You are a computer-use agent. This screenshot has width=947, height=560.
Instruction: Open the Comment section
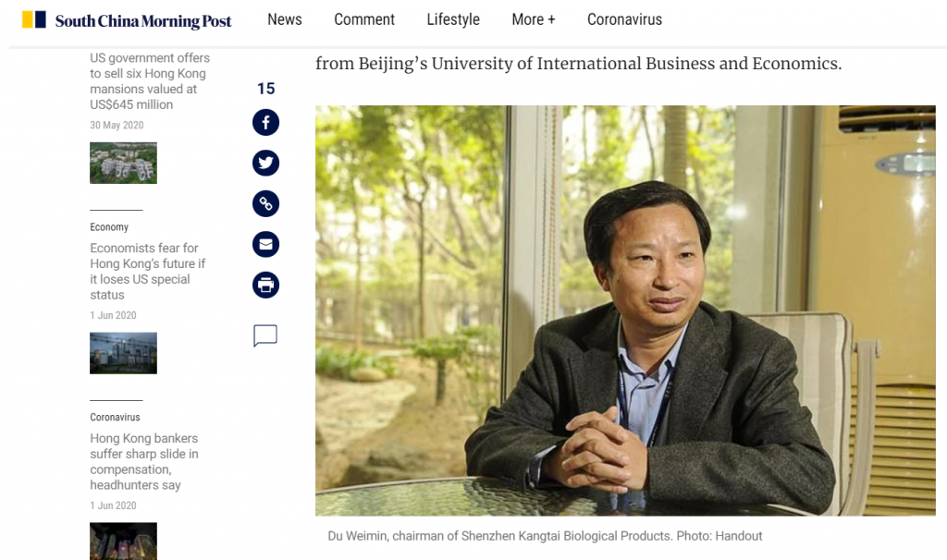click(x=364, y=19)
